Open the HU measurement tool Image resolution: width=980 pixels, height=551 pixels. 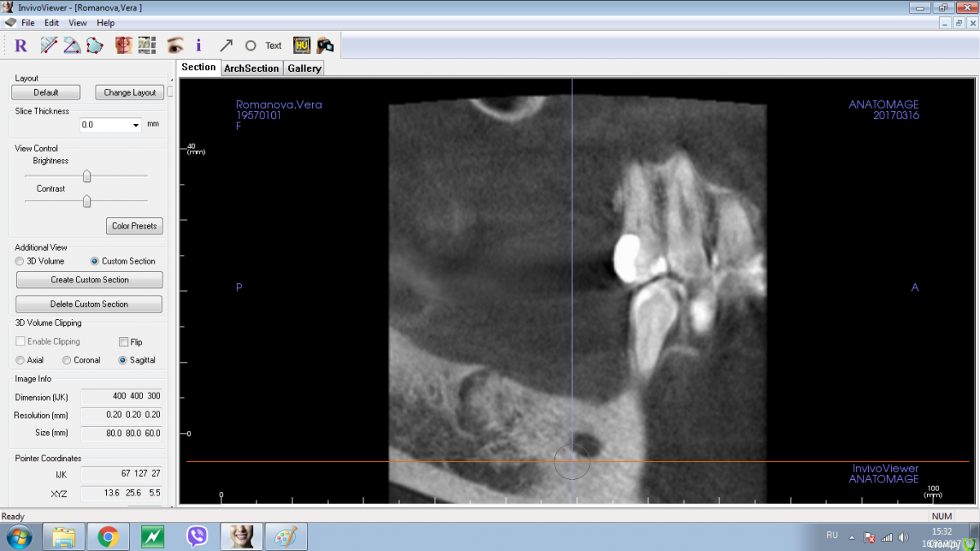click(x=301, y=45)
